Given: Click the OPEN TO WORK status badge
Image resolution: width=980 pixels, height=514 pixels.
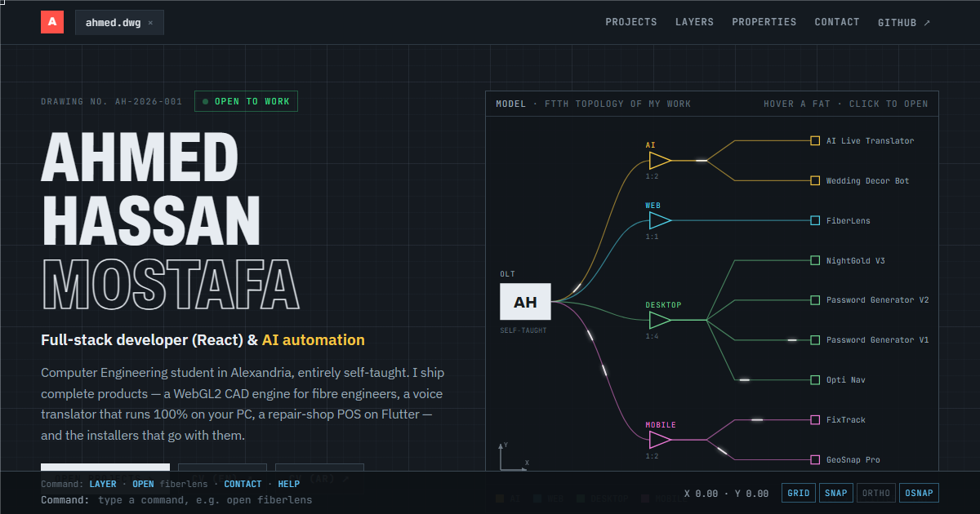Looking at the screenshot, I should point(247,101).
